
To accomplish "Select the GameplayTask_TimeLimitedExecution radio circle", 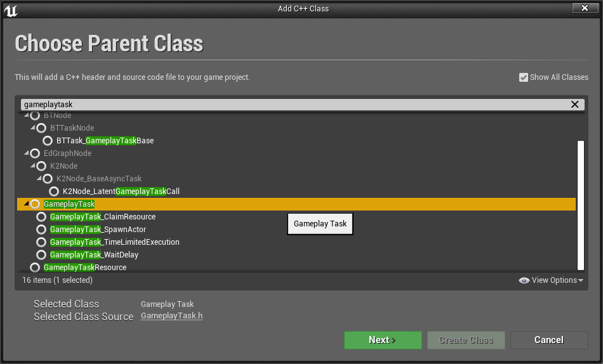I will point(41,242).
